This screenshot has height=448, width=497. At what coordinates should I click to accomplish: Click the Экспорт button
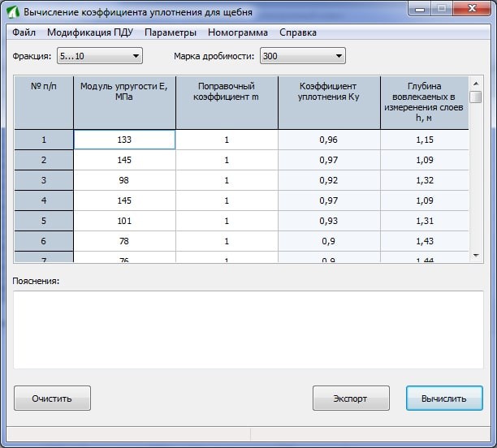tap(351, 398)
